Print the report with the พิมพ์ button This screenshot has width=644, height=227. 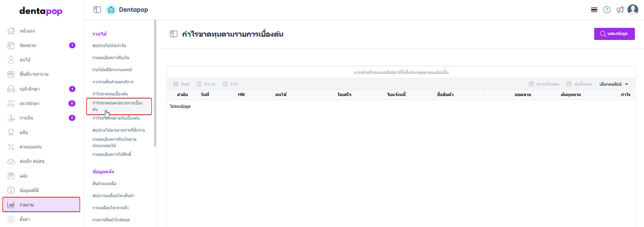click(x=181, y=84)
